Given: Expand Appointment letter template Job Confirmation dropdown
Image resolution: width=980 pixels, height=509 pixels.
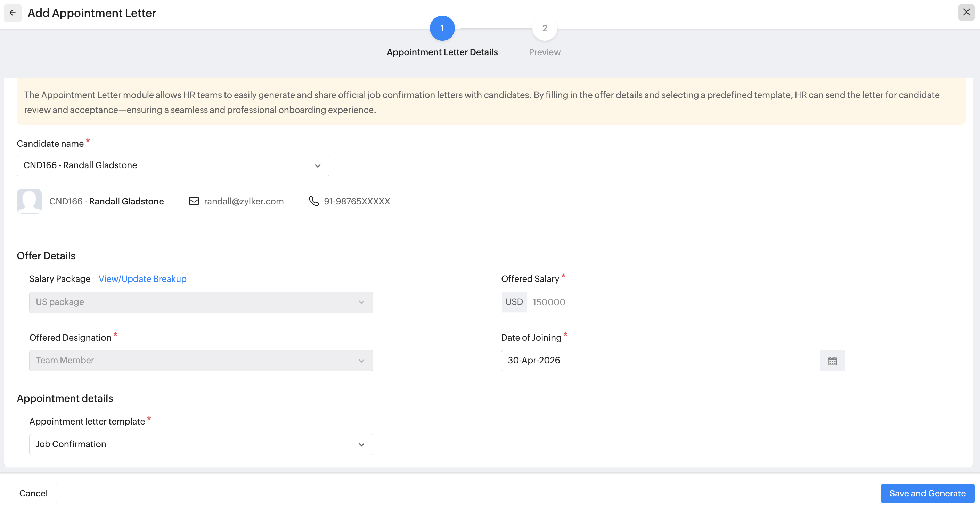Looking at the screenshot, I should [201, 444].
